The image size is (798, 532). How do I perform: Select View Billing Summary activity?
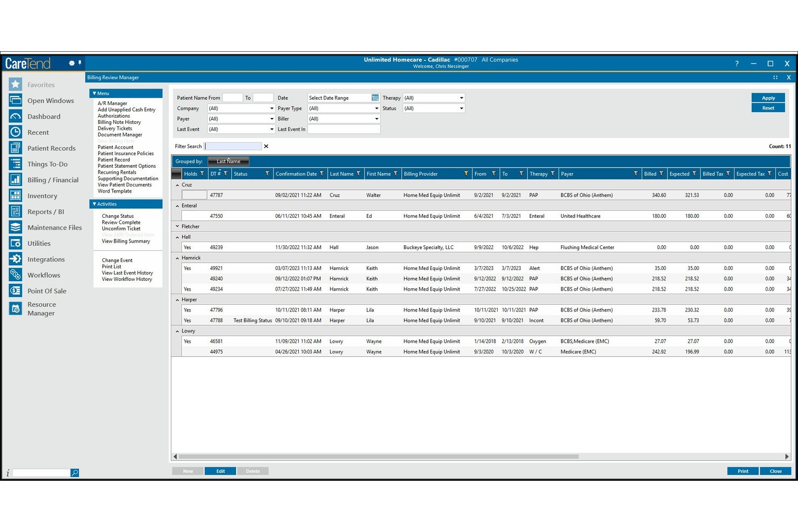[x=126, y=241]
